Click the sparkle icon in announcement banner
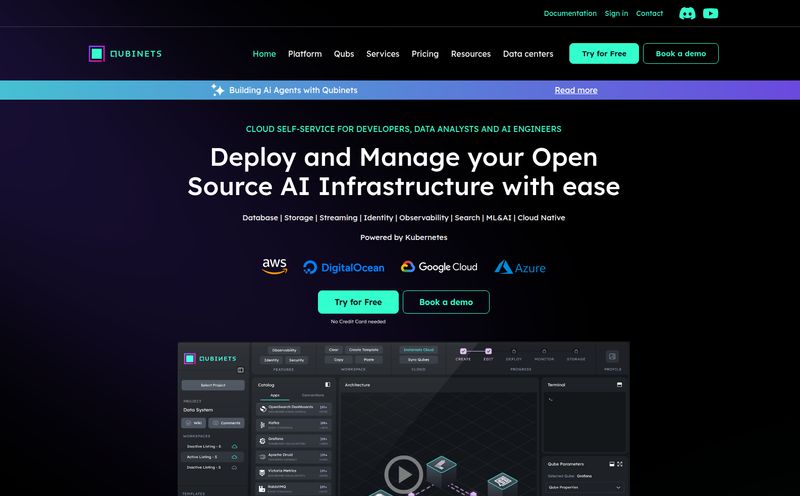 point(217,90)
